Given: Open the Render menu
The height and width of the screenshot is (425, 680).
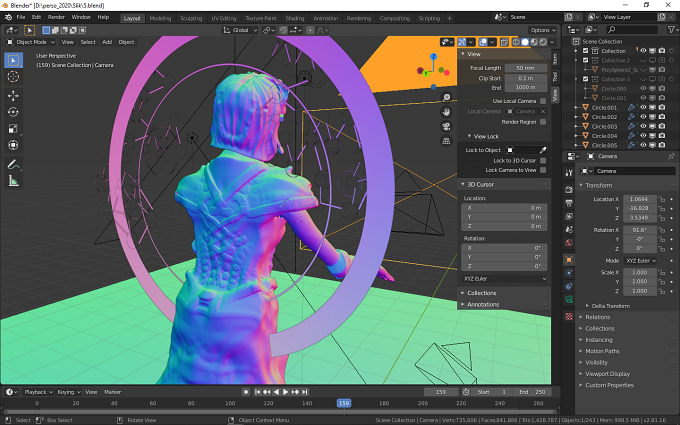Looking at the screenshot, I should pyautogui.click(x=56, y=17).
